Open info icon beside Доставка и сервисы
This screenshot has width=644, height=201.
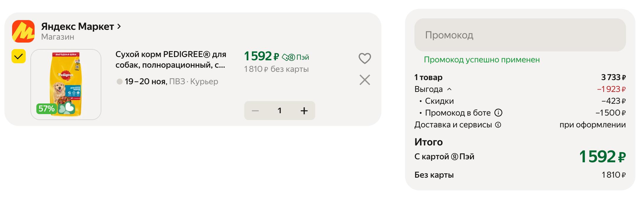click(498, 125)
